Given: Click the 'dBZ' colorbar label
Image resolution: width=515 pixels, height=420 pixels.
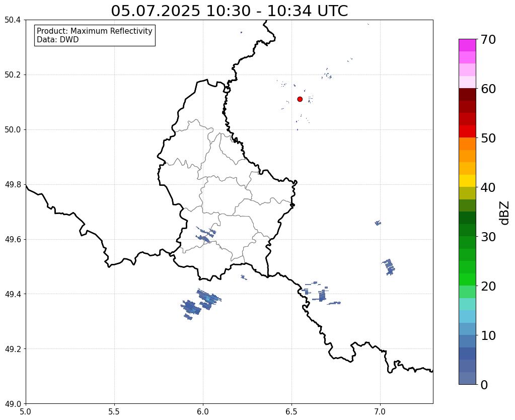Looking at the screenshot, I should pos(505,213).
